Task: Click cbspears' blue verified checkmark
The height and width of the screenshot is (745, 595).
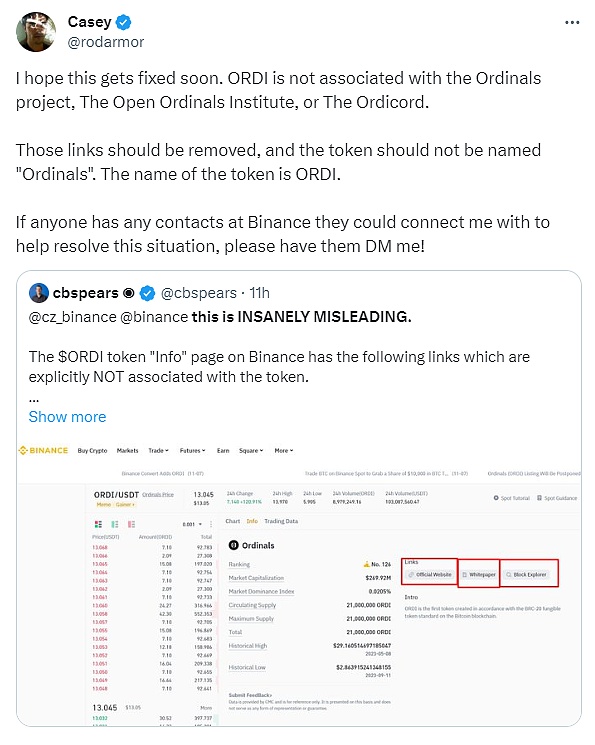Action: tap(148, 294)
